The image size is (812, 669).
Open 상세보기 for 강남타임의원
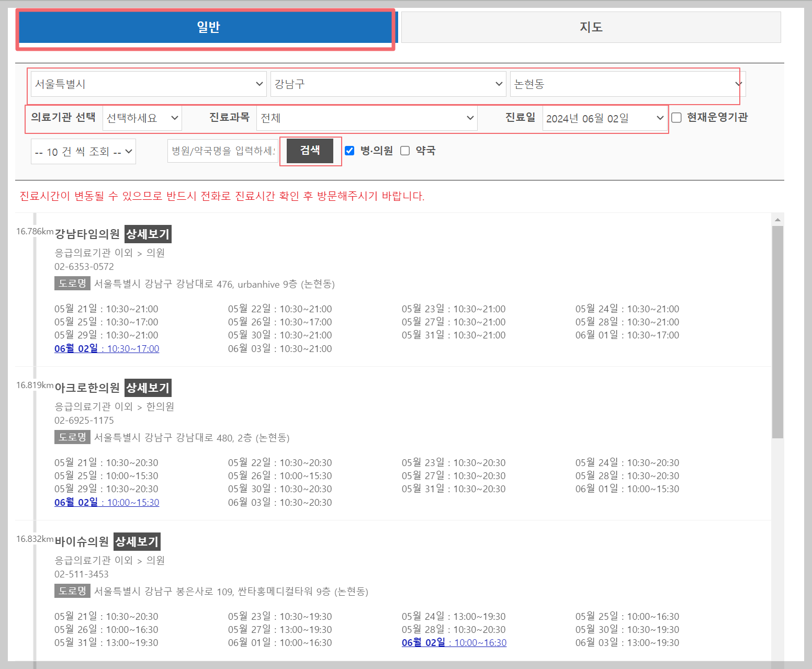coord(148,234)
